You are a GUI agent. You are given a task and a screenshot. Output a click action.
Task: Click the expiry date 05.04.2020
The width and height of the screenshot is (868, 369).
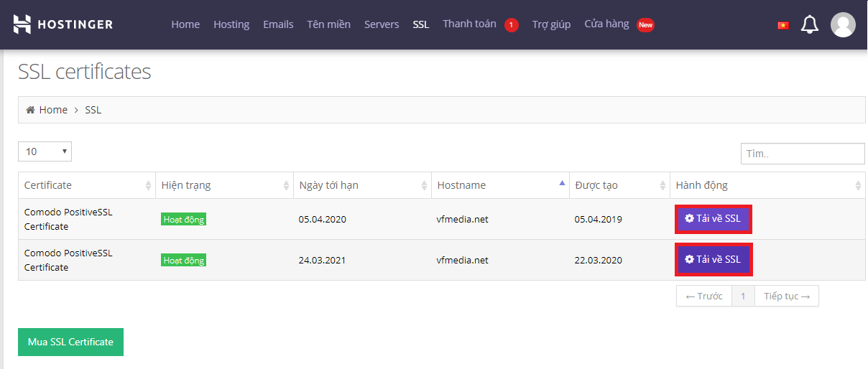click(323, 220)
